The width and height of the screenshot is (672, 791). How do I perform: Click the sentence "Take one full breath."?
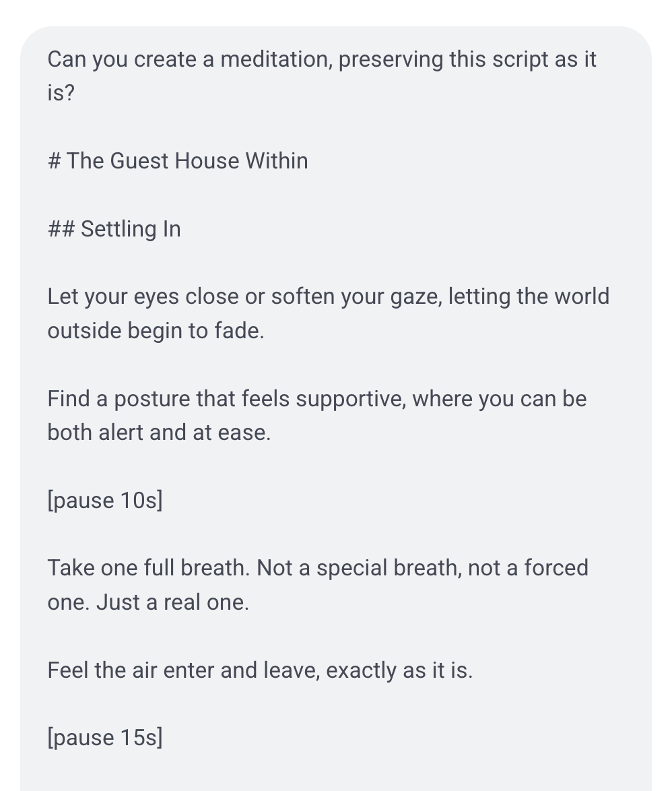pyautogui.click(x=148, y=568)
